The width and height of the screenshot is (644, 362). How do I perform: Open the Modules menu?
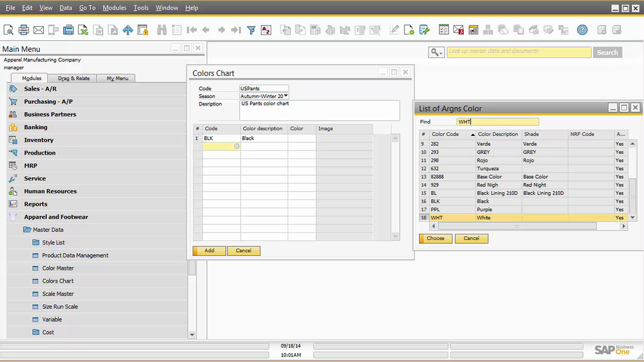tap(114, 8)
